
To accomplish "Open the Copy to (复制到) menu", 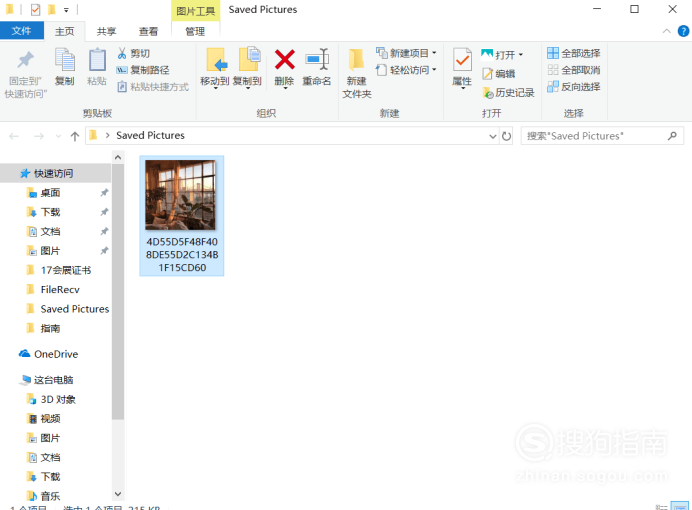I will (x=248, y=68).
